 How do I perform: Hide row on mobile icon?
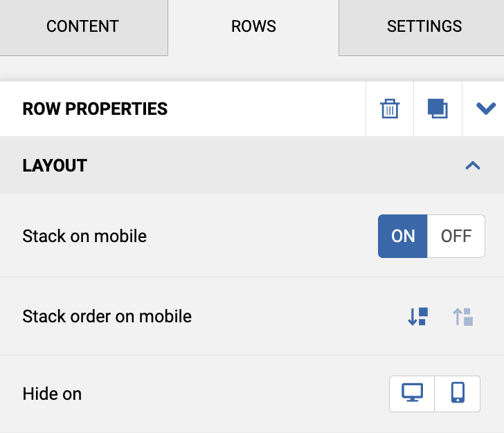pos(457,394)
